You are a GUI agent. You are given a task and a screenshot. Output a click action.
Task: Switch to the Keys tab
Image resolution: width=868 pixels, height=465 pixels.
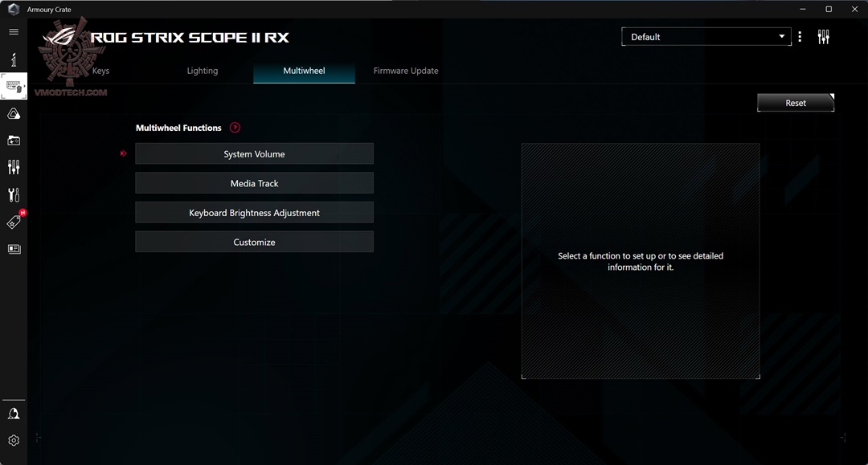coord(100,71)
